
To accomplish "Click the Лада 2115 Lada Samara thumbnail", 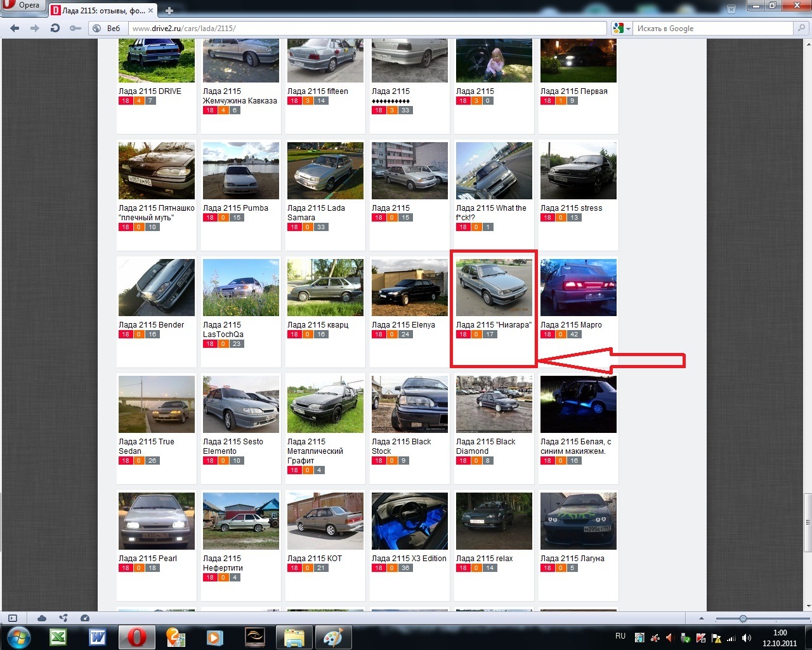I will [x=325, y=171].
